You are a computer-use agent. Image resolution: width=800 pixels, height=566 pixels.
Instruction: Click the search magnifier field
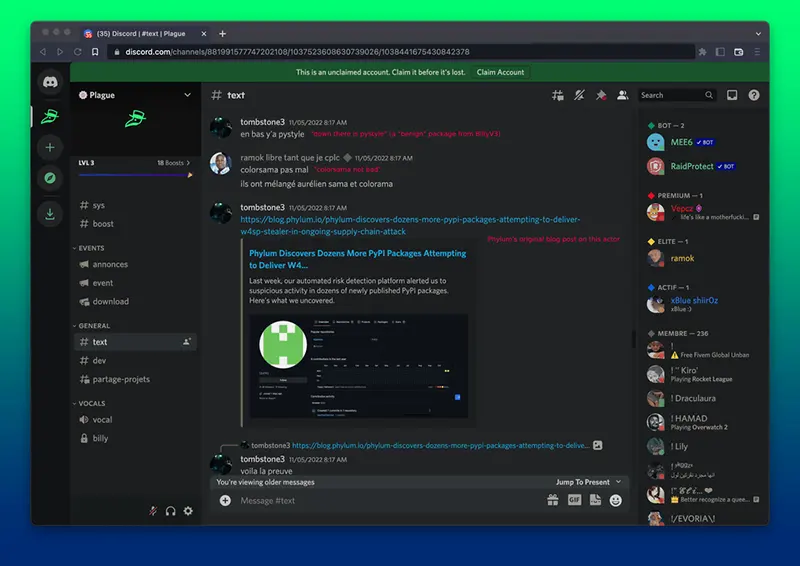pyautogui.click(x=677, y=95)
